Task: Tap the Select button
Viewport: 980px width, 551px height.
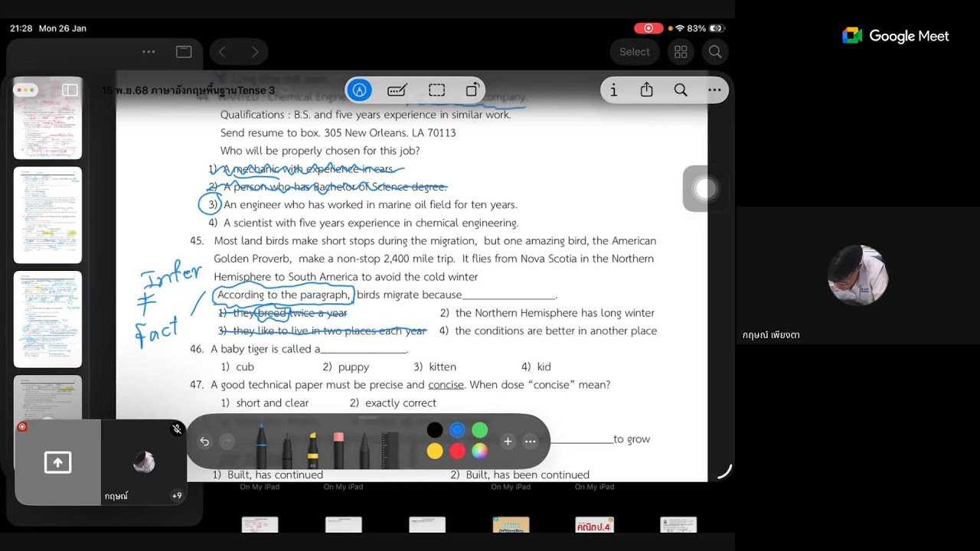Action: [635, 52]
